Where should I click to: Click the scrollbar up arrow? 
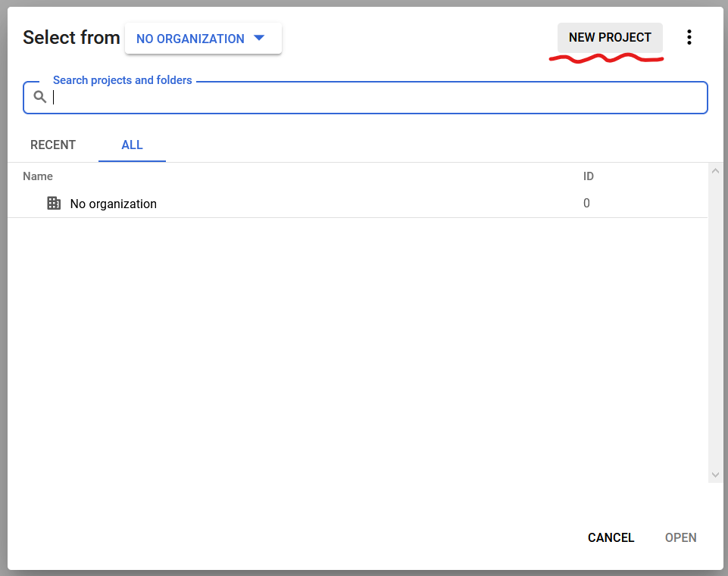(715, 171)
